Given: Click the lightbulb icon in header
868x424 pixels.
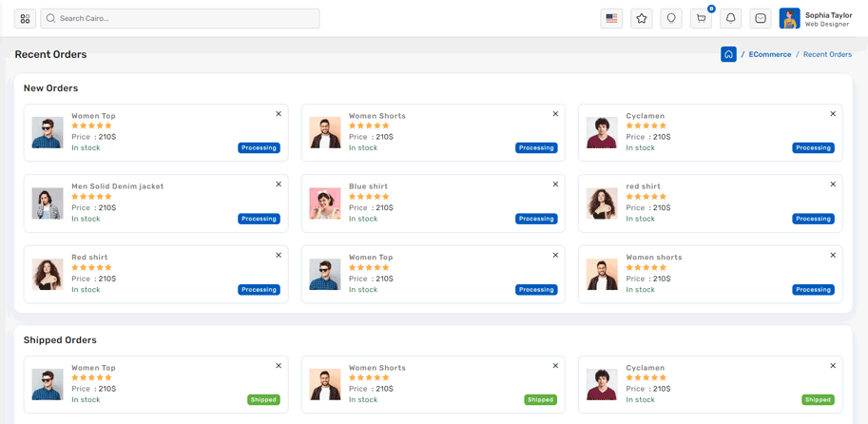Looking at the screenshot, I should point(671,18).
